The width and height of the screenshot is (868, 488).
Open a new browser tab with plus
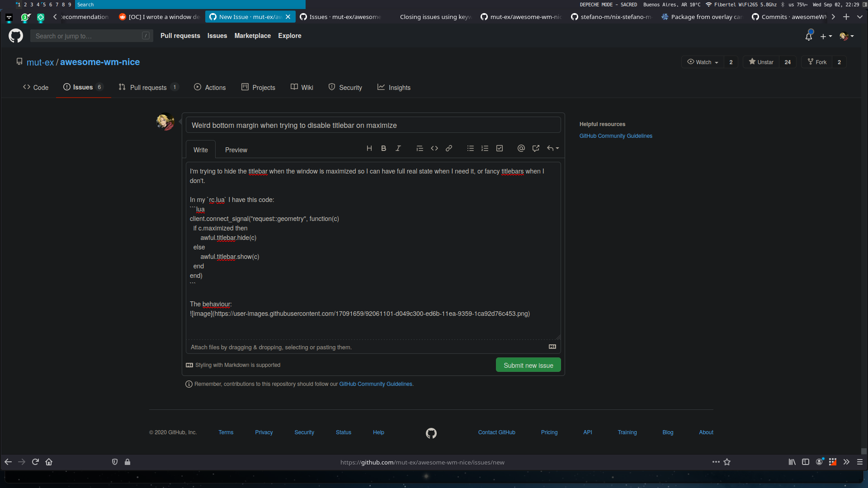point(846,17)
